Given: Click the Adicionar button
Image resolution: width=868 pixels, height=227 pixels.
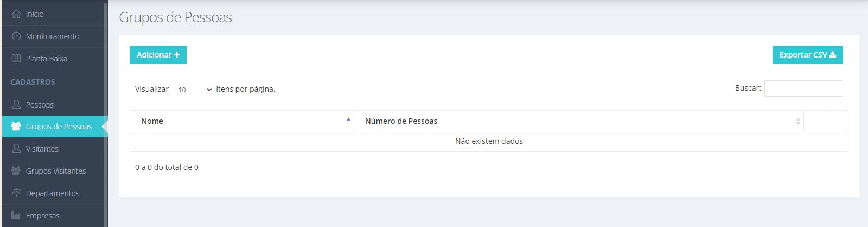Looking at the screenshot, I should (x=158, y=55).
